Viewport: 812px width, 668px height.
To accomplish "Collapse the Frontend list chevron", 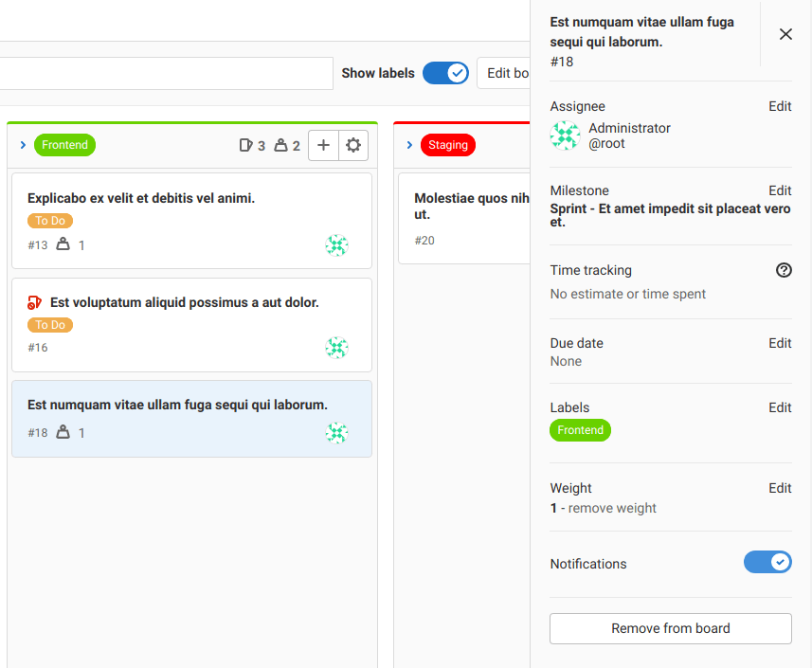I will 23,145.
